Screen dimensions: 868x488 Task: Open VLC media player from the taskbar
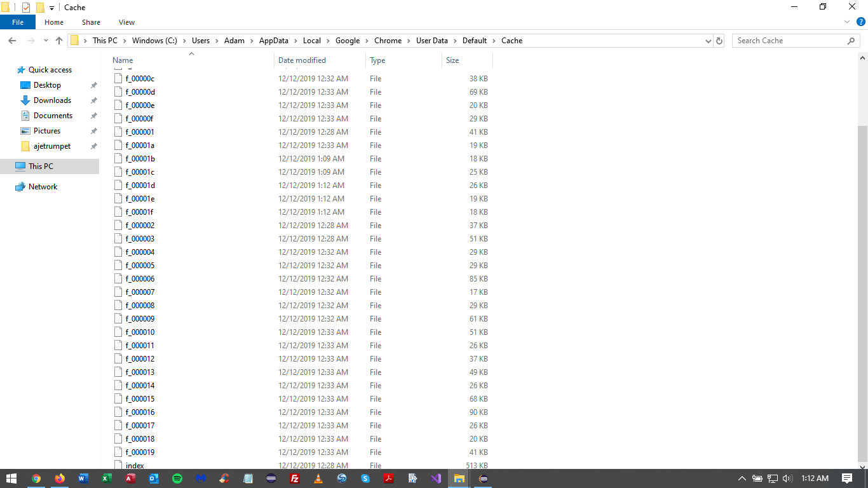click(318, 478)
